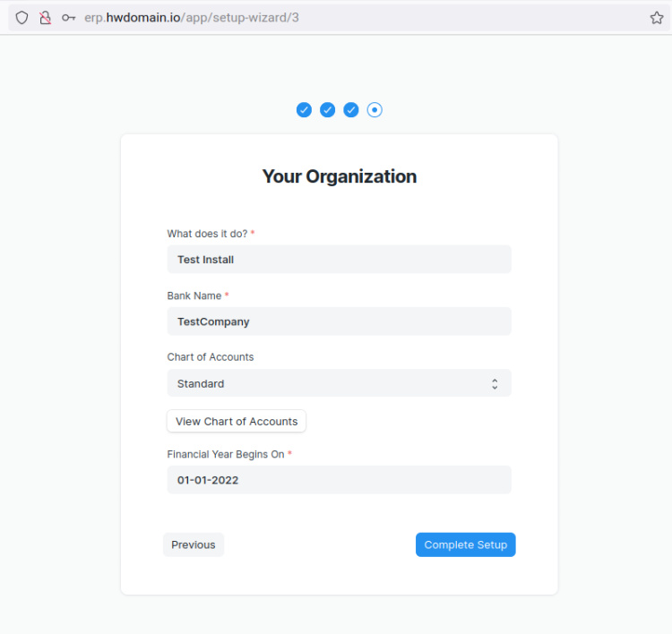672x634 pixels.
Task: Click the Your Organization heading
Action: point(339,176)
